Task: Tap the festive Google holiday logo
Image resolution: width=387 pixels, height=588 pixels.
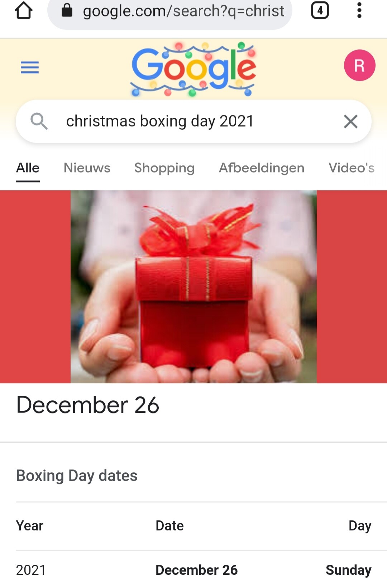Action: (x=193, y=69)
